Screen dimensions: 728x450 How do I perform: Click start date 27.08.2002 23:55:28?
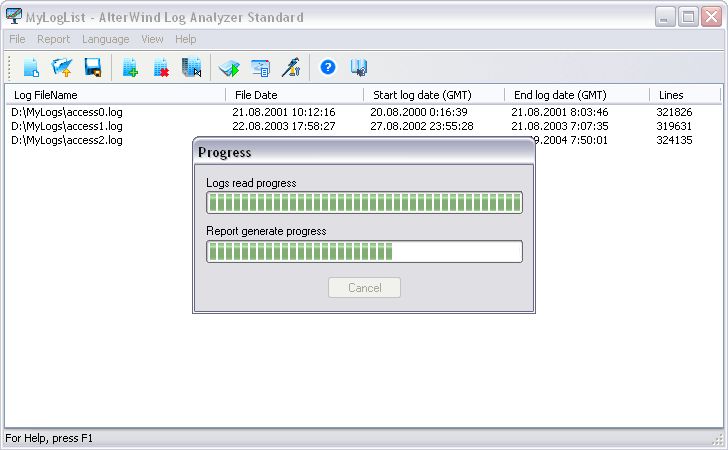click(x=422, y=126)
